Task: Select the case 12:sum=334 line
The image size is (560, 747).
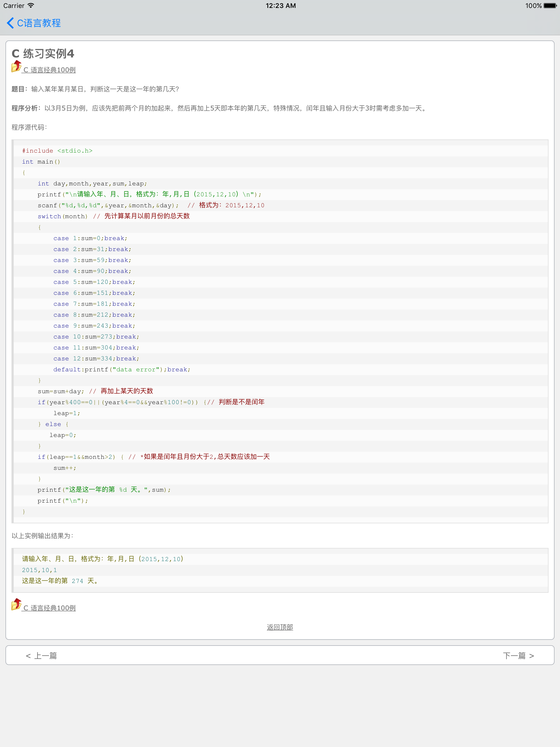Action: click(96, 359)
